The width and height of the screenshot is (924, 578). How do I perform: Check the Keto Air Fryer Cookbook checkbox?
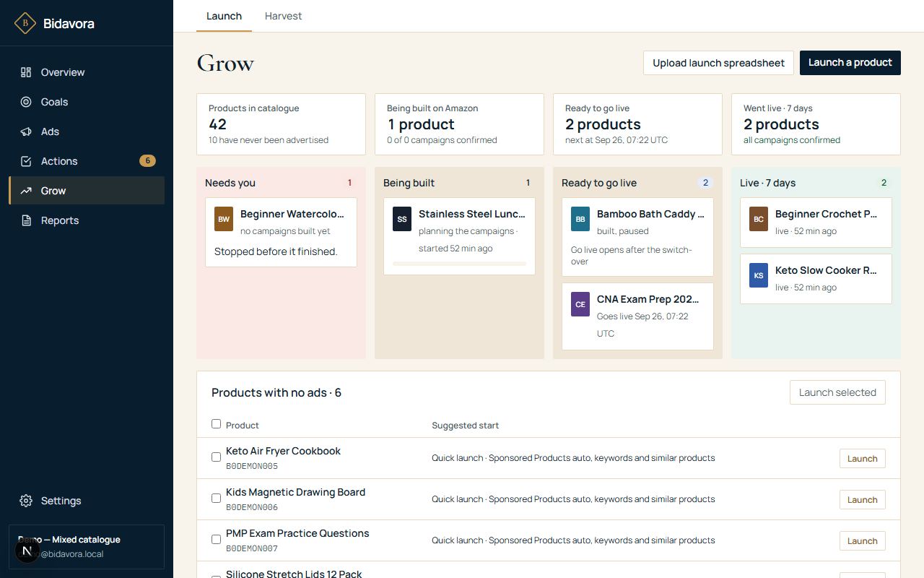pyautogui.click(x=216, y=457)
